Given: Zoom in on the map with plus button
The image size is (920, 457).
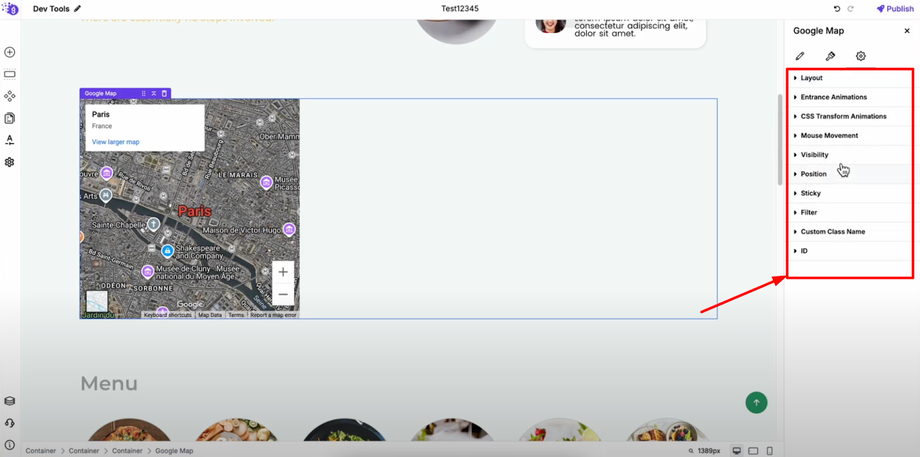Looking at the screenshot, I should pyautogui.click(x=283, y=272).
